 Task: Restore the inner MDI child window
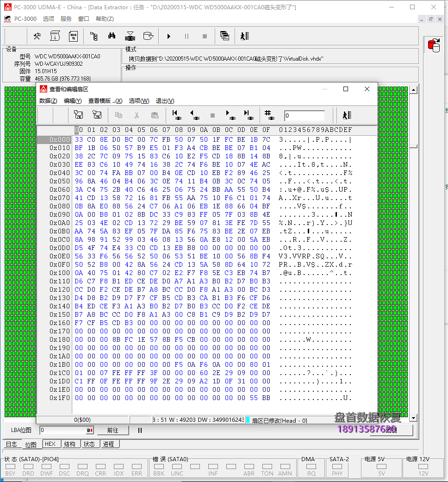point(431,19)
